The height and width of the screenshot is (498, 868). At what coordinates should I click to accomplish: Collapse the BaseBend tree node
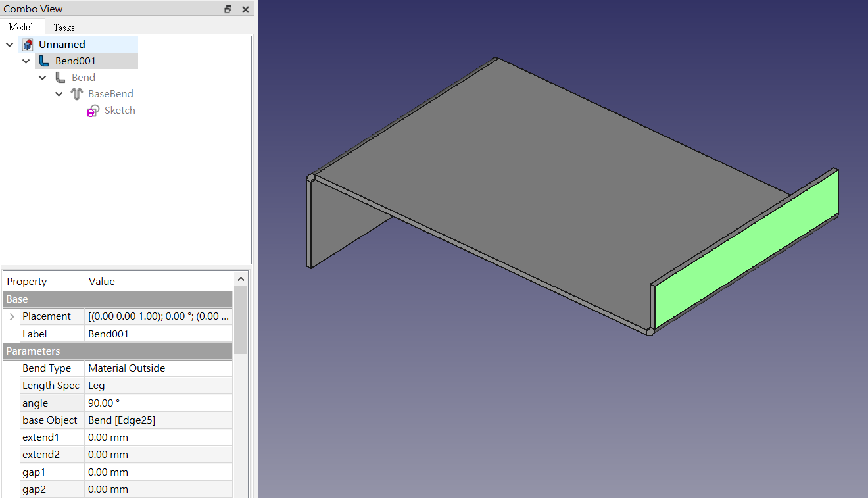click(x=59, y=94)
